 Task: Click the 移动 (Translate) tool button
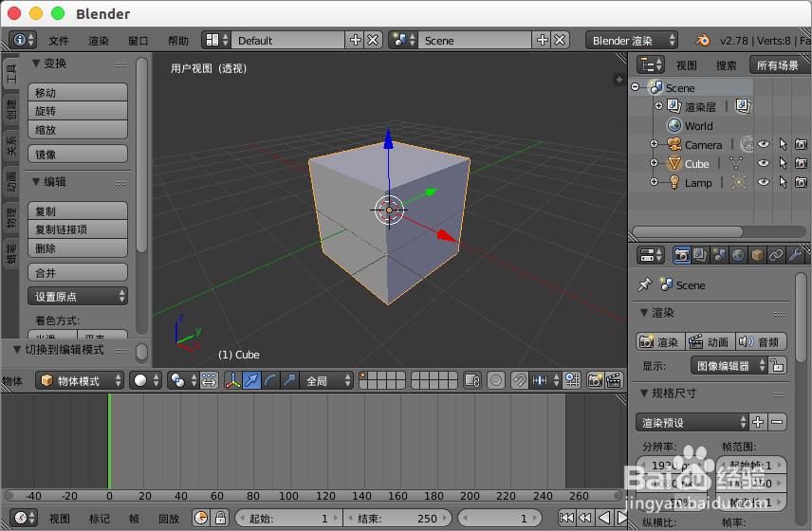pyautogui.click(x=78, y=93)
